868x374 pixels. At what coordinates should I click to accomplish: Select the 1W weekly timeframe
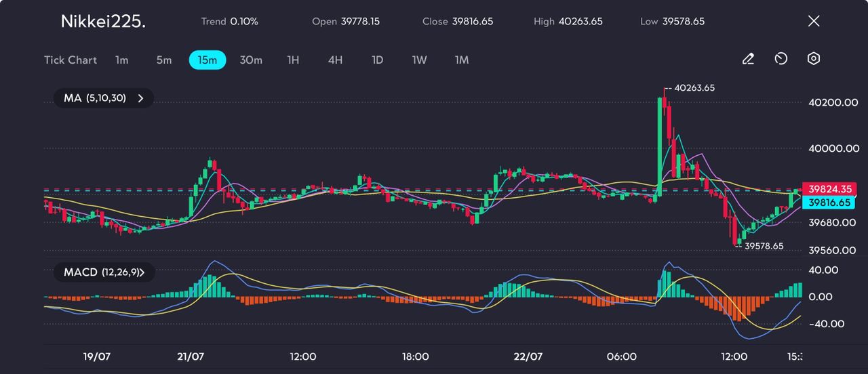[x=420, y=60]
